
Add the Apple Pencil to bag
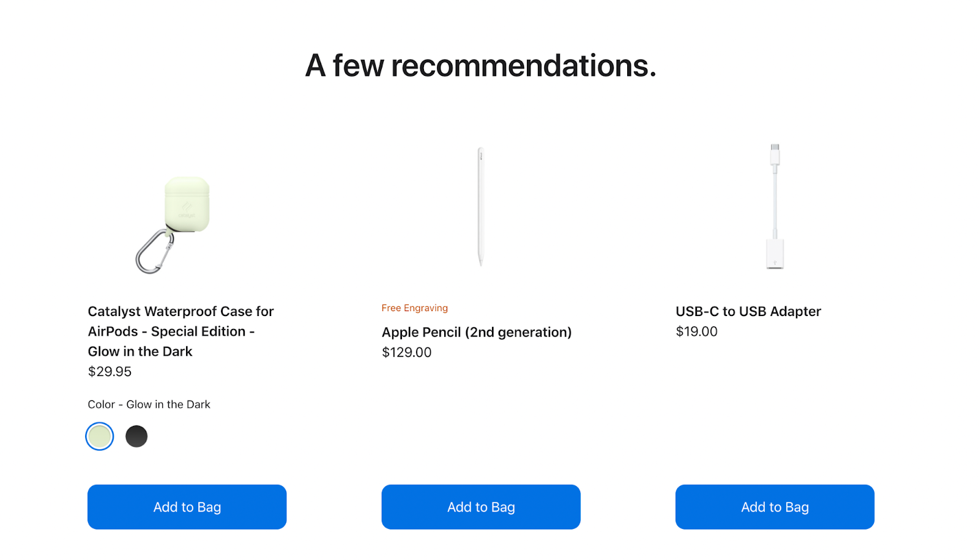(481, 507)
